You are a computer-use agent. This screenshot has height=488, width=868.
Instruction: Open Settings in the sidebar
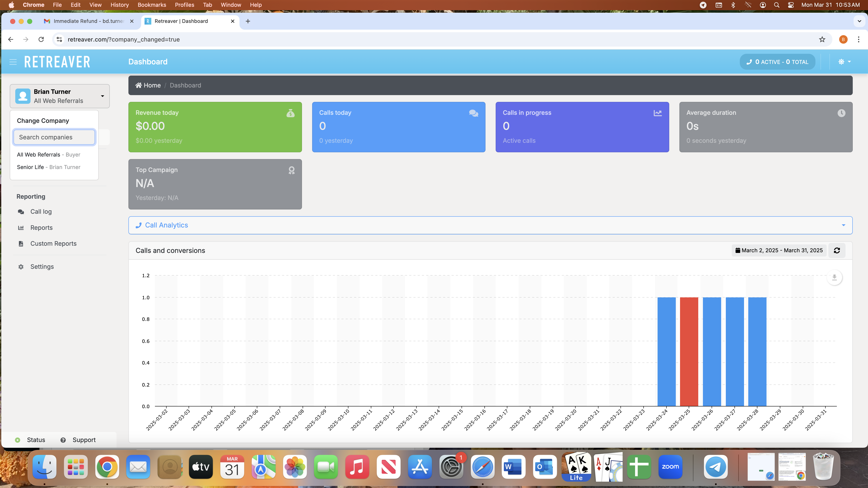pyautogui.click(x=42, y=266)
